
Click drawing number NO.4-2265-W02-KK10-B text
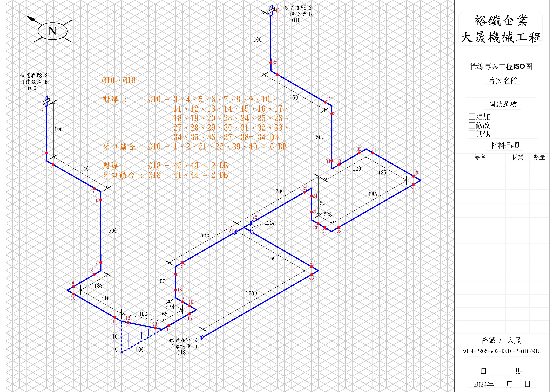pos(501,351)
